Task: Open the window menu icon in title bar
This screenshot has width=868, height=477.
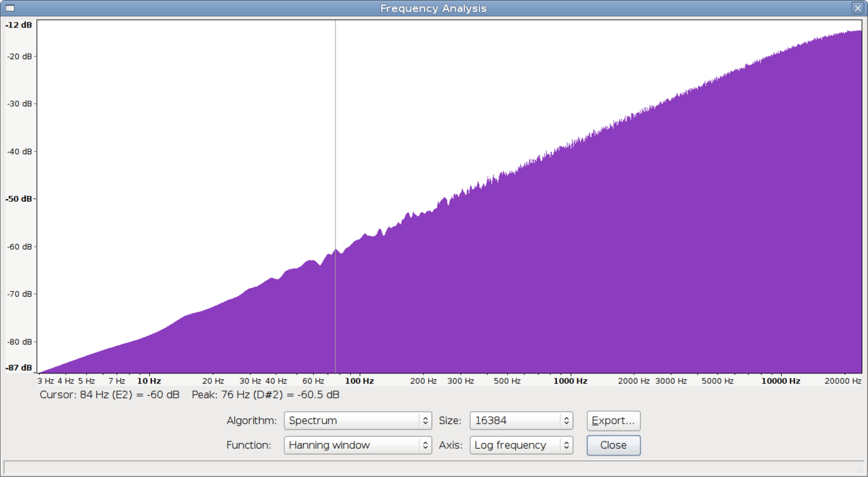Action: [x=10, y=8]
